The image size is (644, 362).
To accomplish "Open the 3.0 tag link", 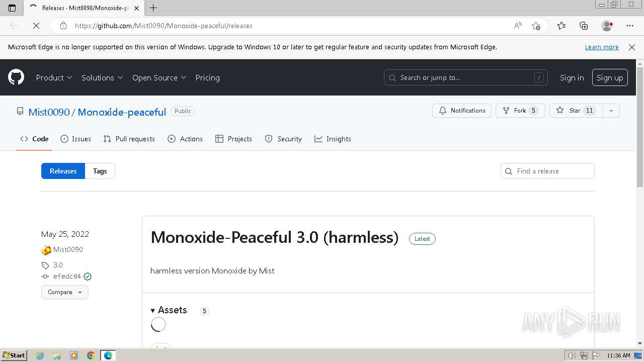I will [58, 265].
